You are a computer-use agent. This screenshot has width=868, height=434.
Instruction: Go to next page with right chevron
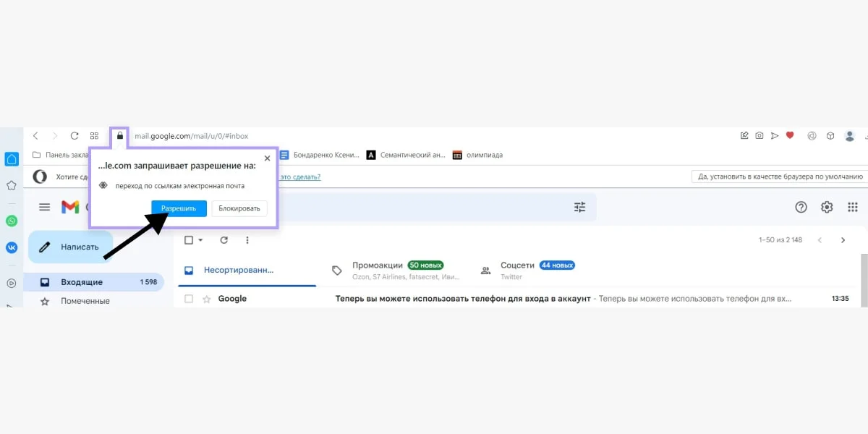[x=843, y=239]
